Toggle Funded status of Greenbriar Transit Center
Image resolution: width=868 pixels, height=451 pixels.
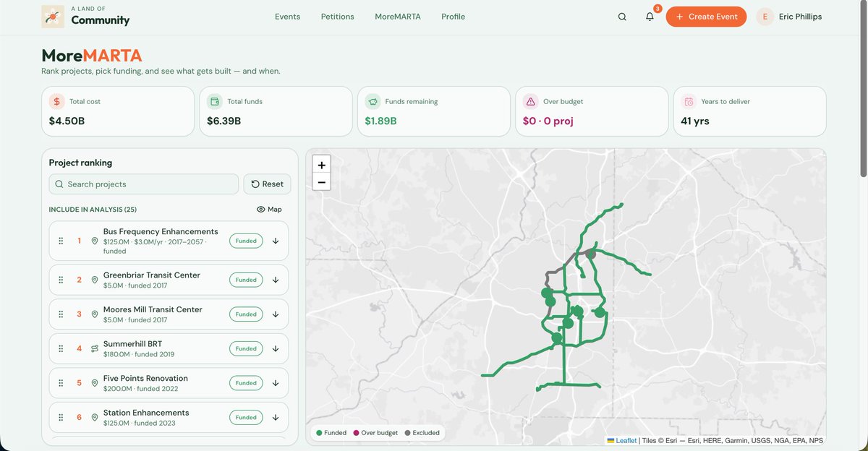(246, 280)
